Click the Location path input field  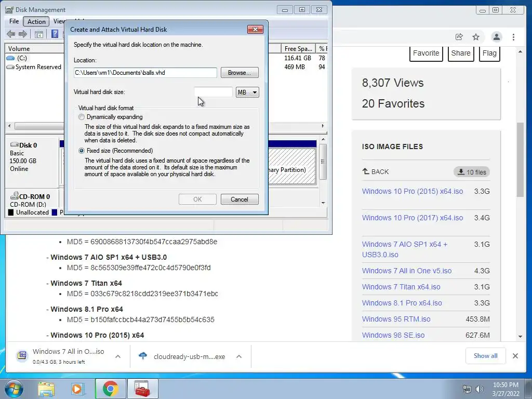coord(145,73)
